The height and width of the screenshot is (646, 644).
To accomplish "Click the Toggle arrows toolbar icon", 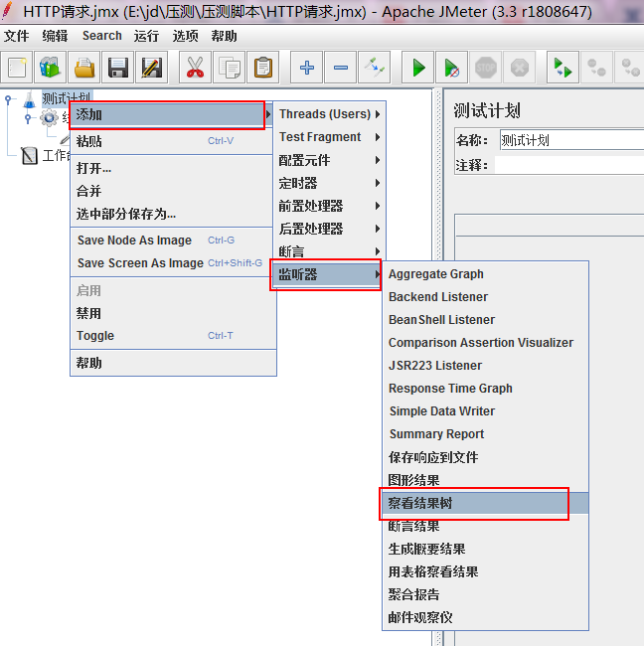I will pos(374,68).
